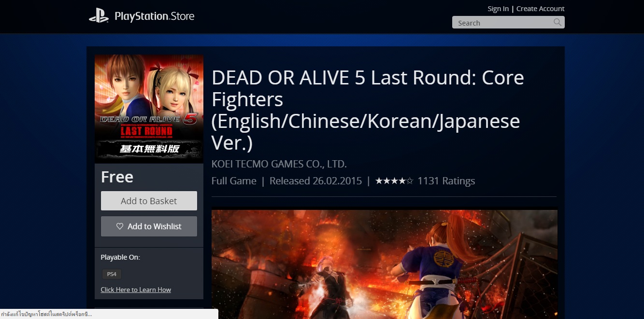The width and height of the screenshot is (644, 319).
Task: Select the PS4 platform badge
Action: [x=112, y=274]
